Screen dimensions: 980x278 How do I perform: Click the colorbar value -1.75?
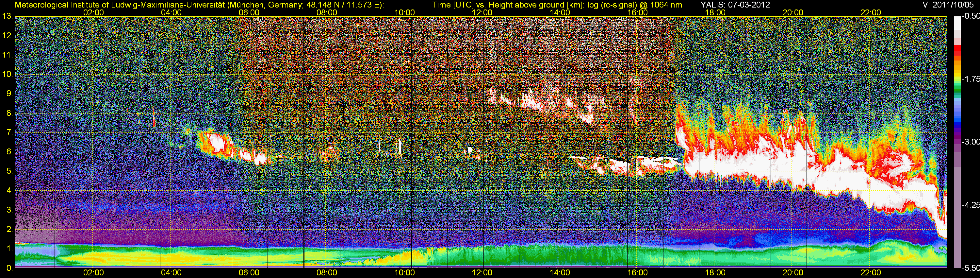coord(971,79)
